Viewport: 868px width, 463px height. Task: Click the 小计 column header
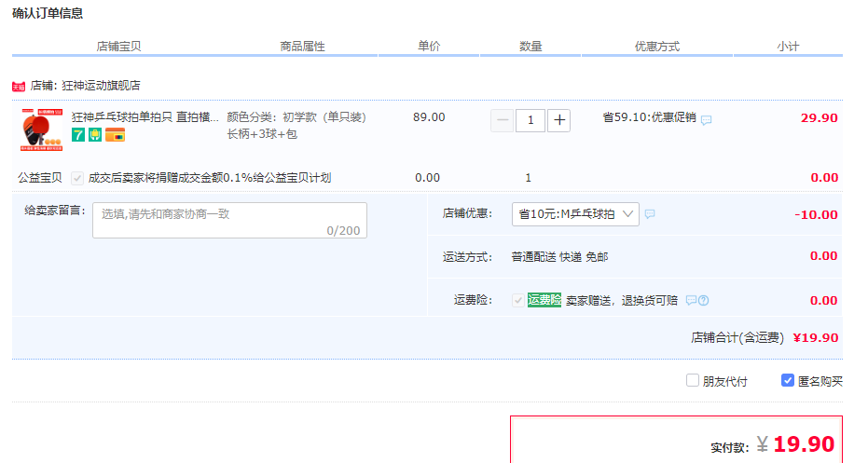(788, 47)
